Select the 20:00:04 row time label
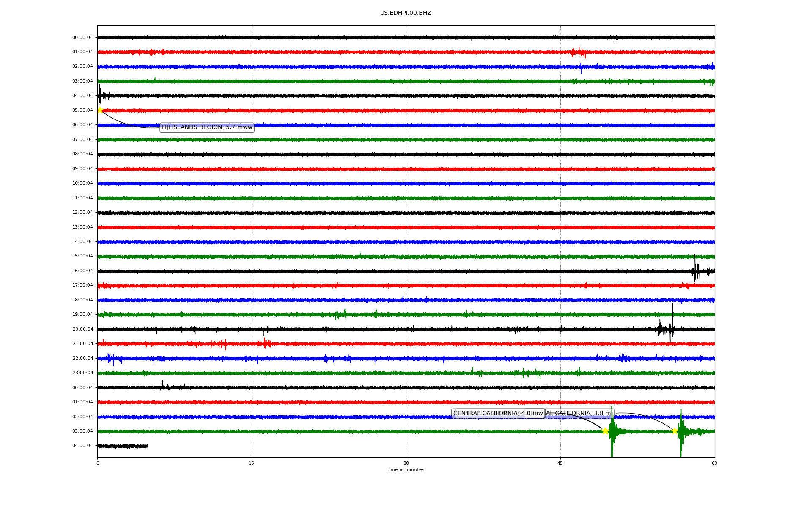812x508 pixels. tap(82, 329)
